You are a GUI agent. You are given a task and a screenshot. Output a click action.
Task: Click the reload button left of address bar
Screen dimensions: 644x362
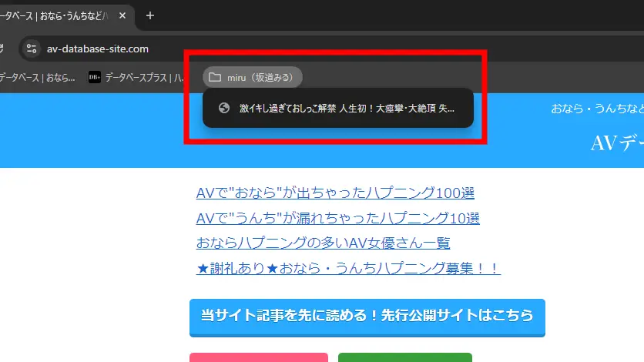(x=2, y=49)
